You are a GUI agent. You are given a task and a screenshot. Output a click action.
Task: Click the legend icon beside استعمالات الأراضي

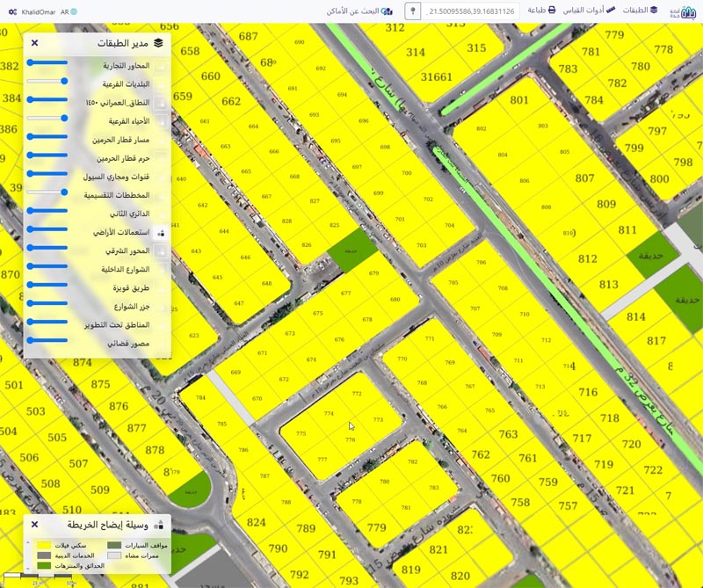tap(160, 234)
